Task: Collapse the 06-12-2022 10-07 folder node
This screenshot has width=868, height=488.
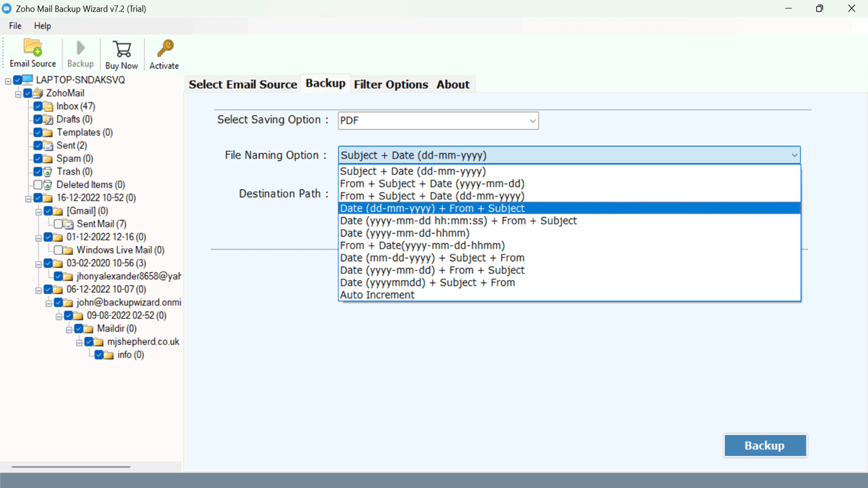Action: click(39, 289)
